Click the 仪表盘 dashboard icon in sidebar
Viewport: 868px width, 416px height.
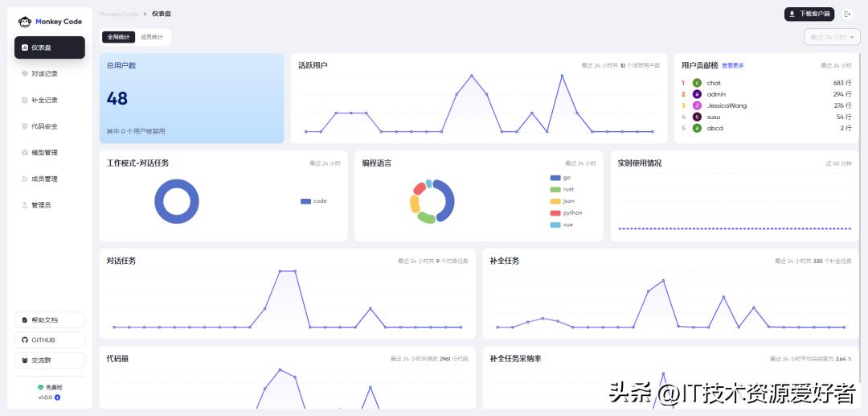[x=24, y=47]
